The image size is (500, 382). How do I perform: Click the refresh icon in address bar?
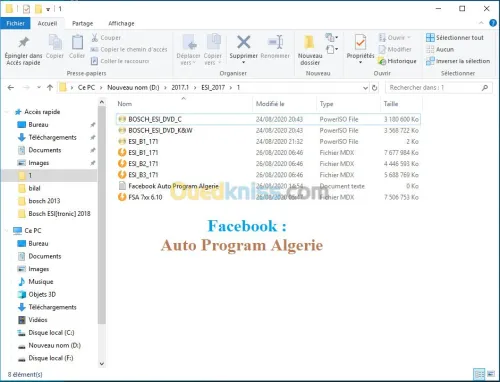pos(375,88)
